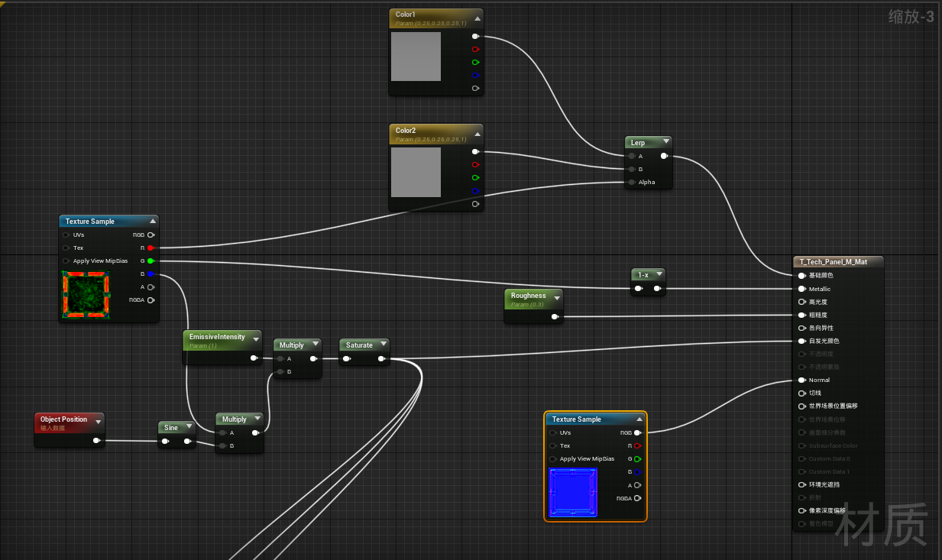Expand the 1-x node's dropdown arrow

coord(659,274)
